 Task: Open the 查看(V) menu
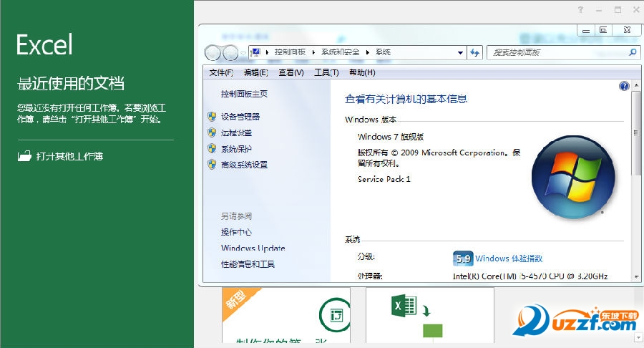point(291,72)
